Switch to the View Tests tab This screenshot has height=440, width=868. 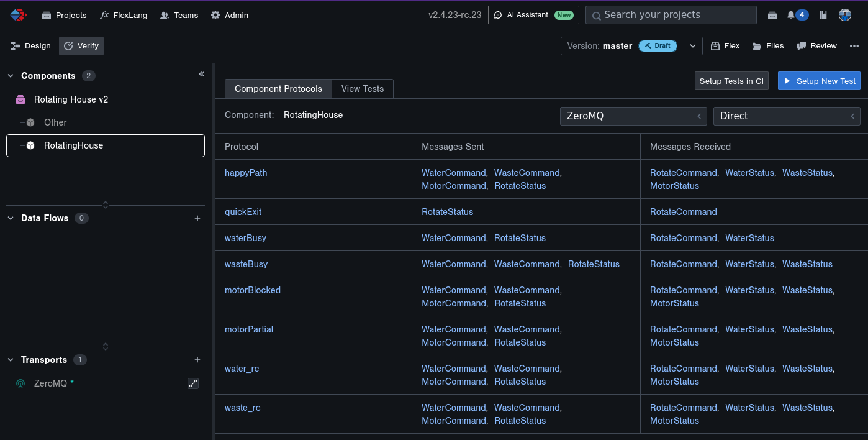pos(363,89)
